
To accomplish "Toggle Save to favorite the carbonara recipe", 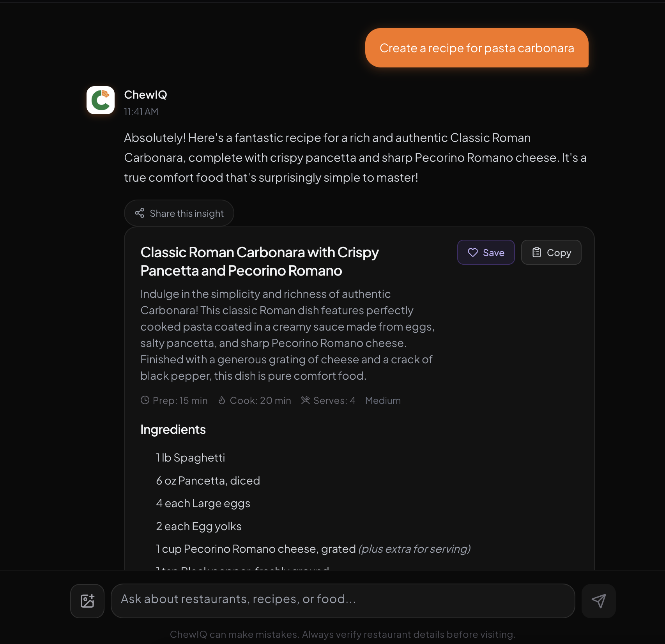I will (x=486, y=252).
